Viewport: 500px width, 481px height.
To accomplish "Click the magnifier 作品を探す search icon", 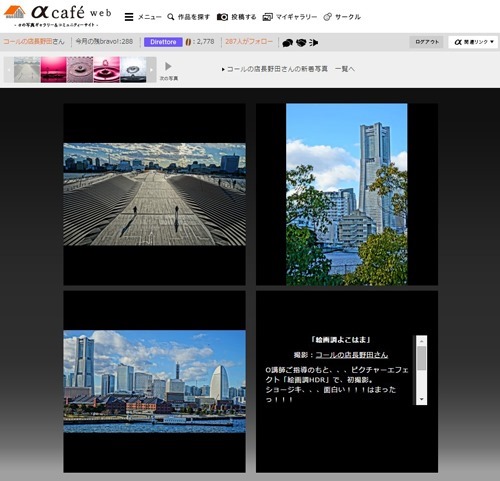I will [x=171, y=17].
